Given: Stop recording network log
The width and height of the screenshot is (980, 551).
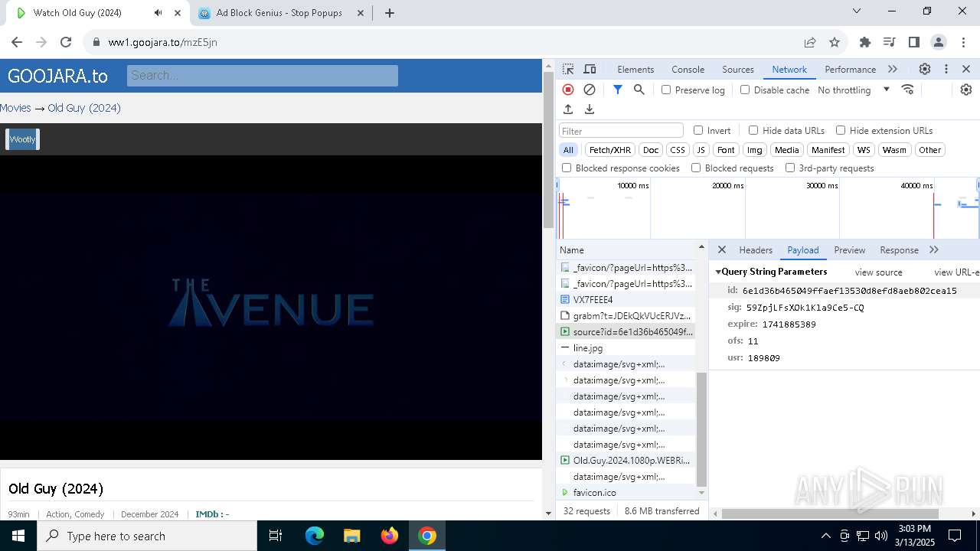Looking at the screenshot, I should click(568, 90).
